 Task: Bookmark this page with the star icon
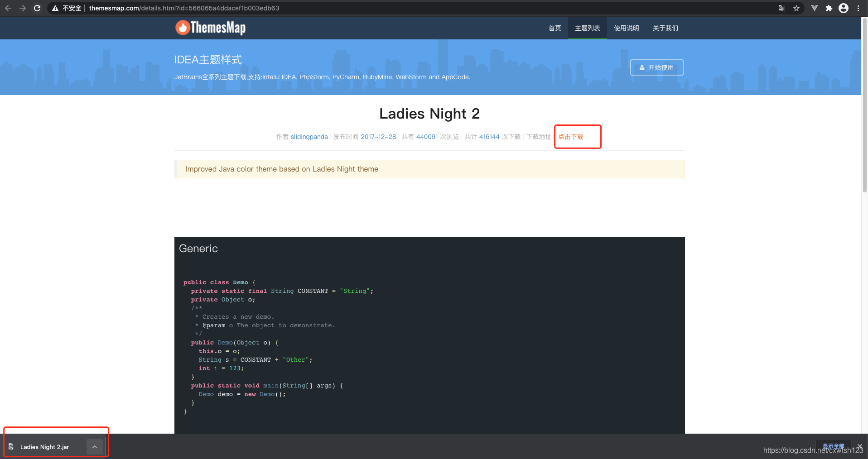(x=796, y=8)
